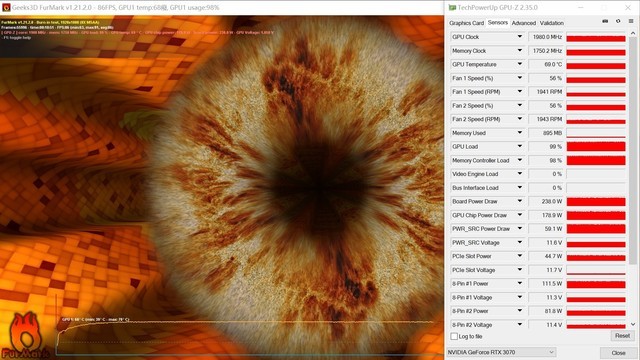This screenshot has height=360, width=640.
Task: Click the FurMark app icon in title bar
Action: click(6, 7)
